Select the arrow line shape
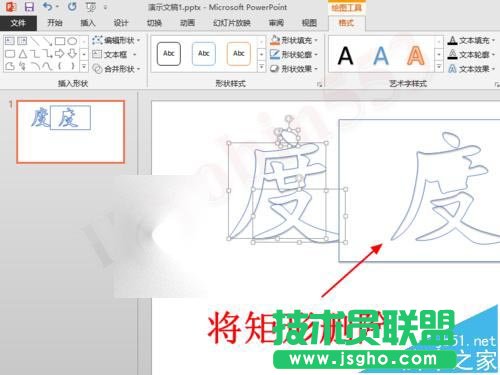500x375 pixels. (47, 41)
